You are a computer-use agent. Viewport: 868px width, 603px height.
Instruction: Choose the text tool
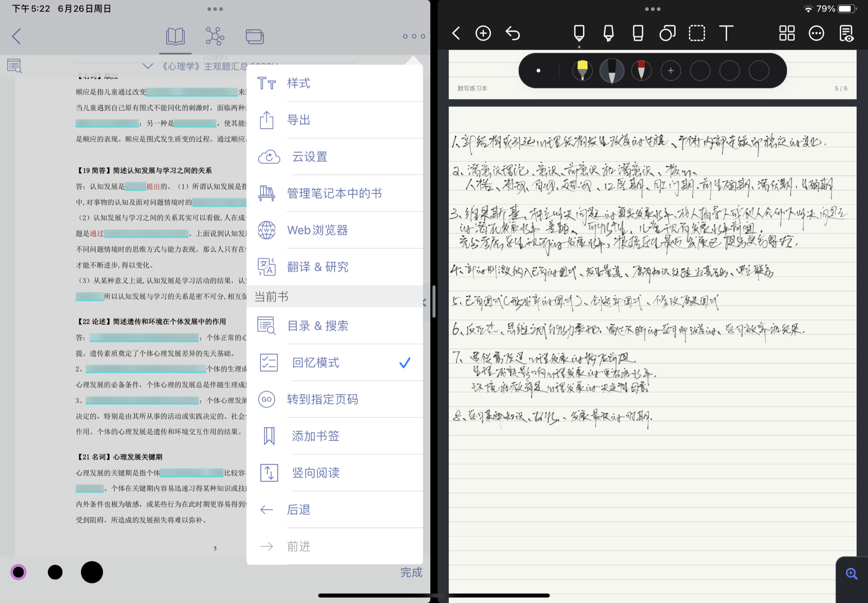pos(726,33)
